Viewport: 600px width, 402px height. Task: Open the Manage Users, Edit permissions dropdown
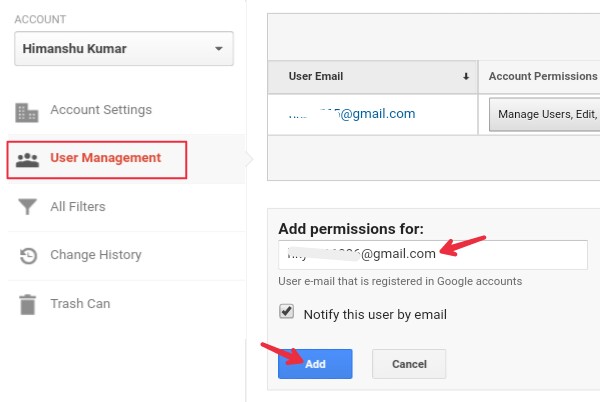point(544,114)
